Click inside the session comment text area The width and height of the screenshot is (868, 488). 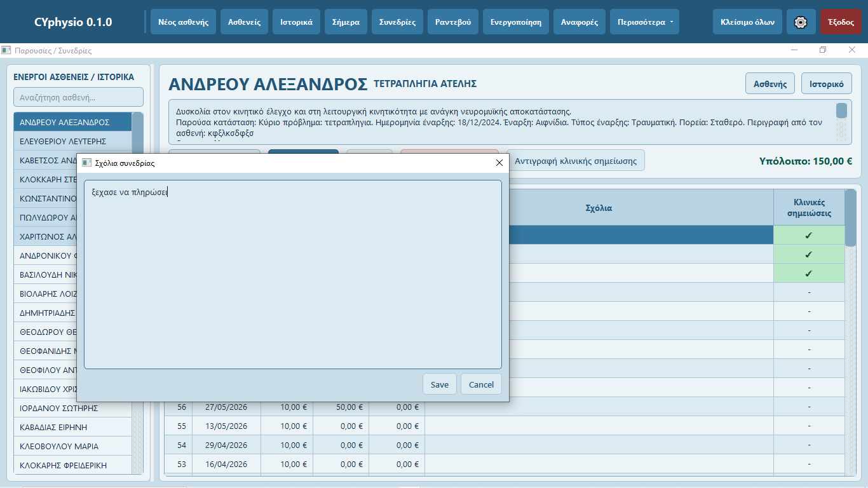(x=293, y=274)
